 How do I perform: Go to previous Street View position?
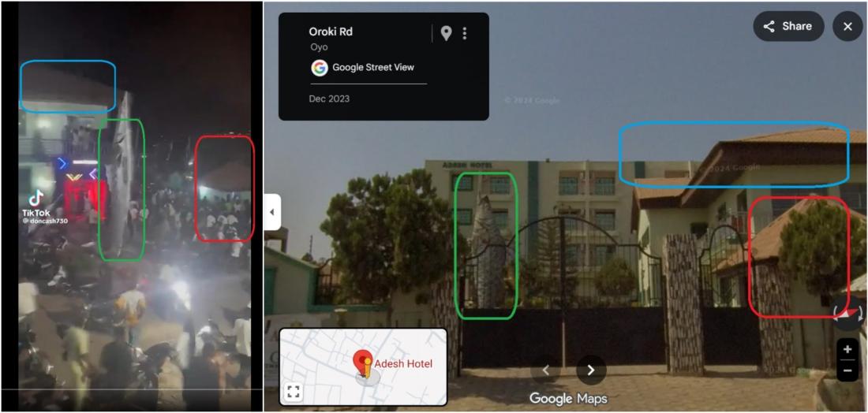(x=545, y=370)
